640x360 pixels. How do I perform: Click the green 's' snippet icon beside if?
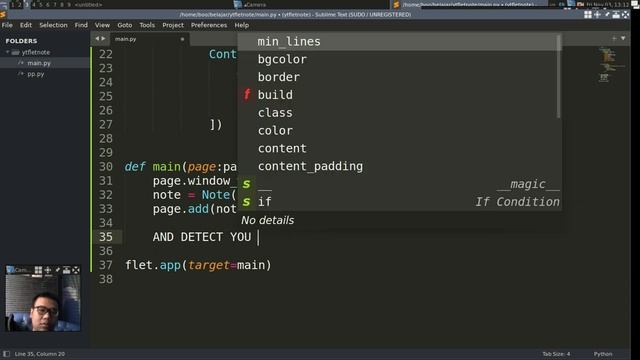point(246,202)
